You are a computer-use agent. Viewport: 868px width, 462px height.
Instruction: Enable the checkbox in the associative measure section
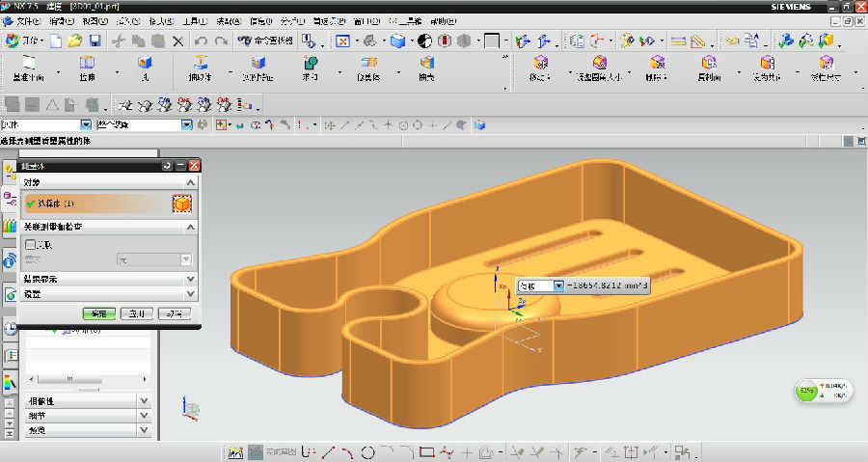pos(30,245)
